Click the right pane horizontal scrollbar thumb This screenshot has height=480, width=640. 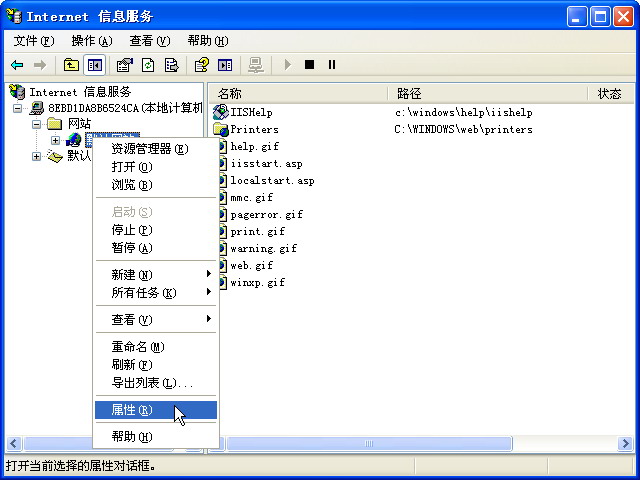tap(369, 443)
